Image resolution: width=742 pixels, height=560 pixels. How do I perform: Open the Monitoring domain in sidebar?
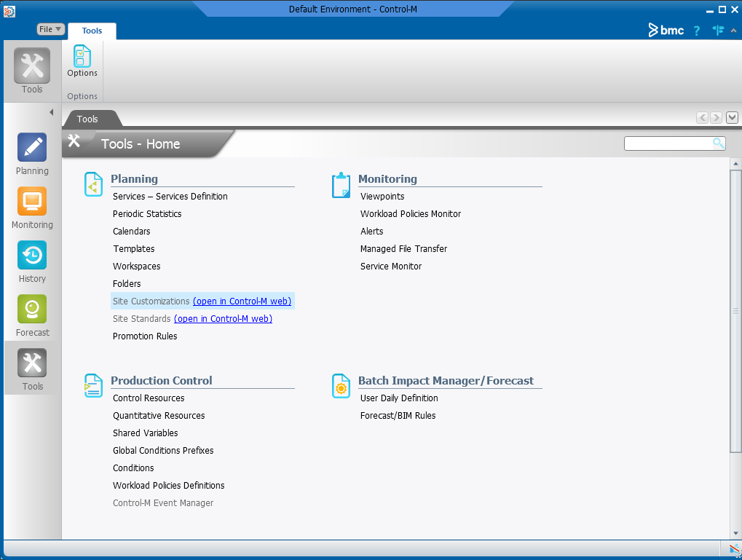[x=32, y=208]
